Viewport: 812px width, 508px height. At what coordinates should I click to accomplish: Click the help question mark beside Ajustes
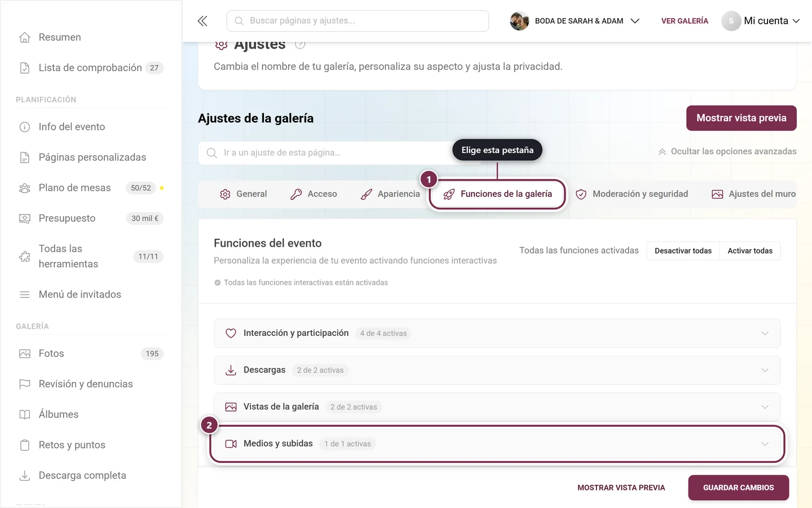pyautogui.click(x=300, y=44)
